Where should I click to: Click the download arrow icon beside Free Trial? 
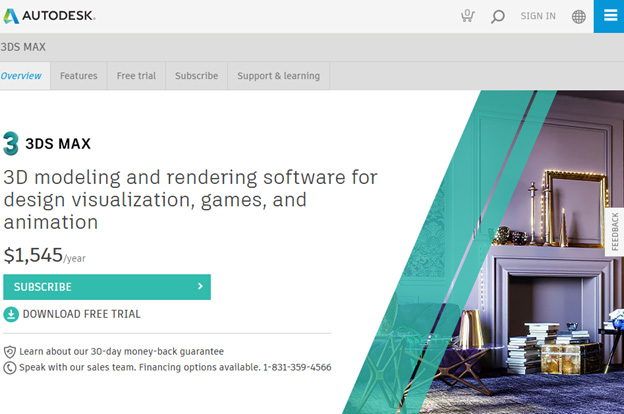point(11,314)
